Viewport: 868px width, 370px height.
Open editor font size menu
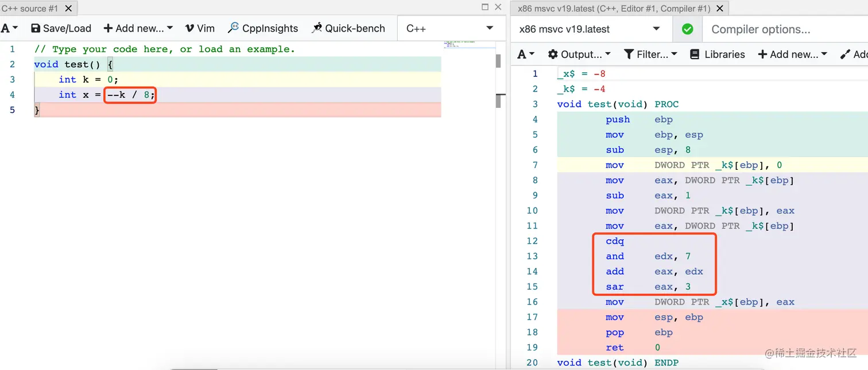coord(10,28)
